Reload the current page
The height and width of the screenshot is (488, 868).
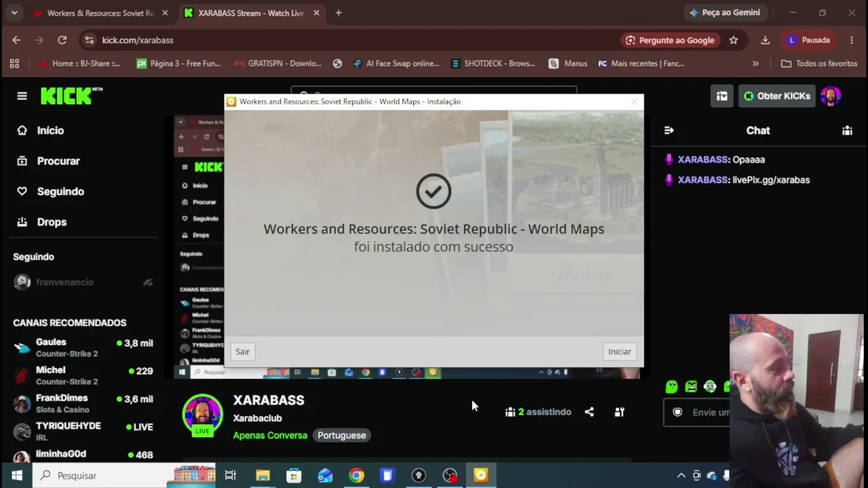click(x=62, y=40)
